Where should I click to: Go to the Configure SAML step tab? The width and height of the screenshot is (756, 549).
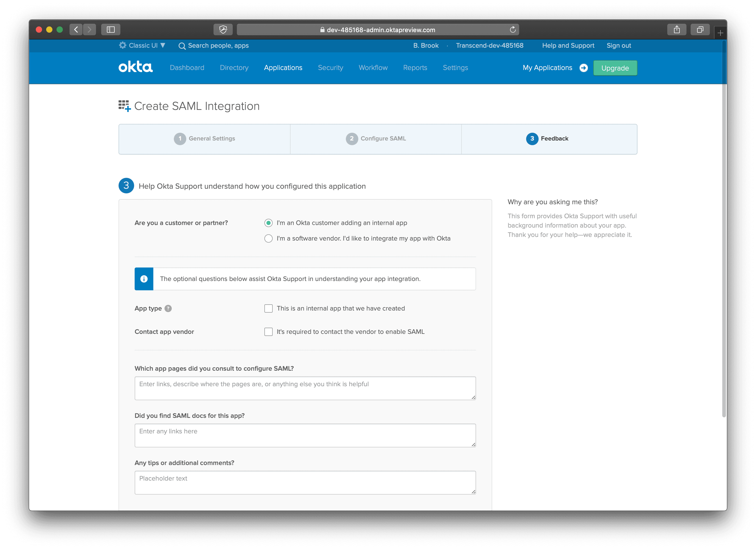click(x=376, y=139)
